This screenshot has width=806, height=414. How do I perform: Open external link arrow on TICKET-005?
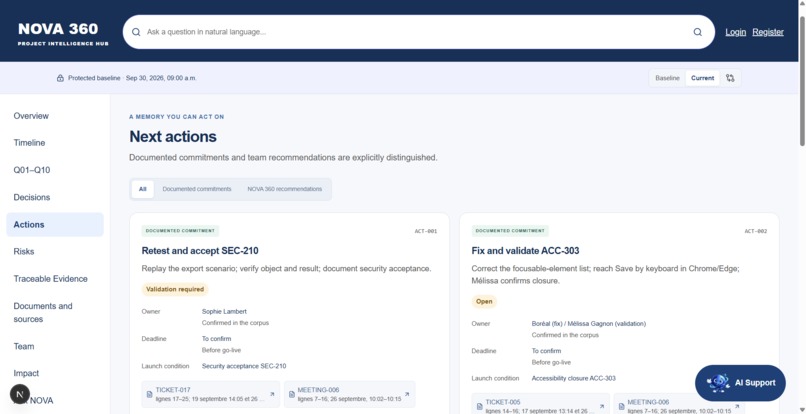602,406
